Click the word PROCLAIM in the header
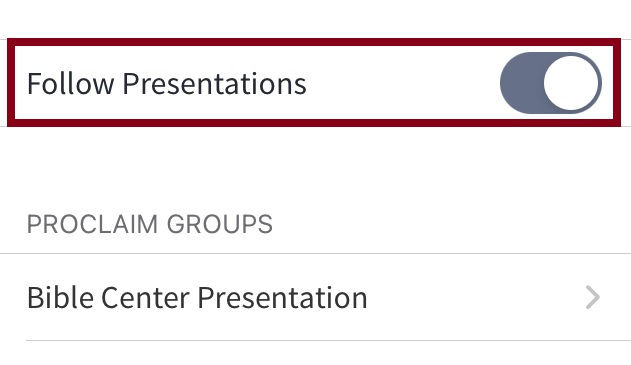The height and width of the screenshot is (365, 631). click(x=92, y=224)
